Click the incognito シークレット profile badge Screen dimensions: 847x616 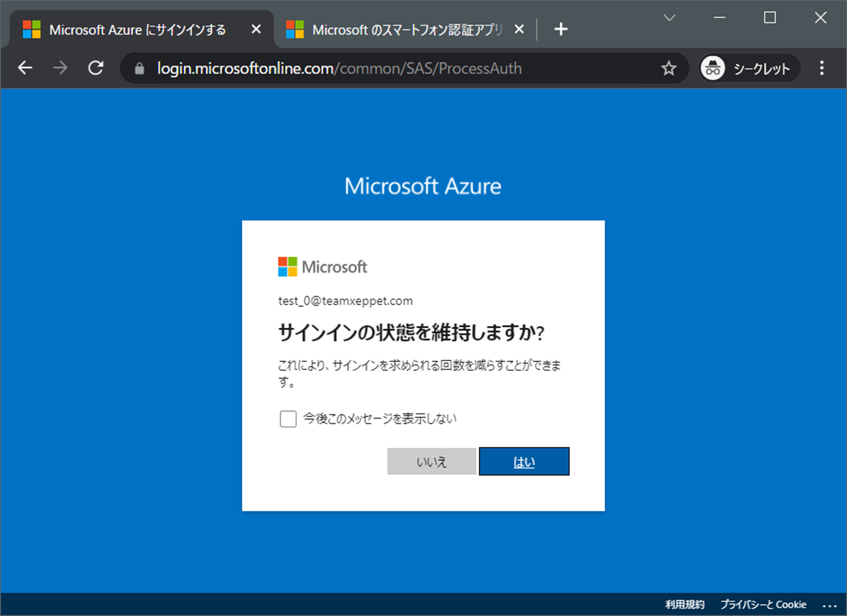click(x=750, y=69)
